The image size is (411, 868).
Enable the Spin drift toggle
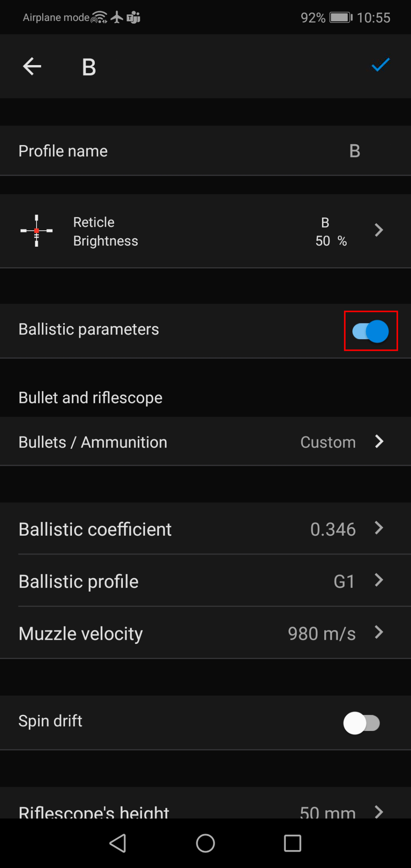361,723
